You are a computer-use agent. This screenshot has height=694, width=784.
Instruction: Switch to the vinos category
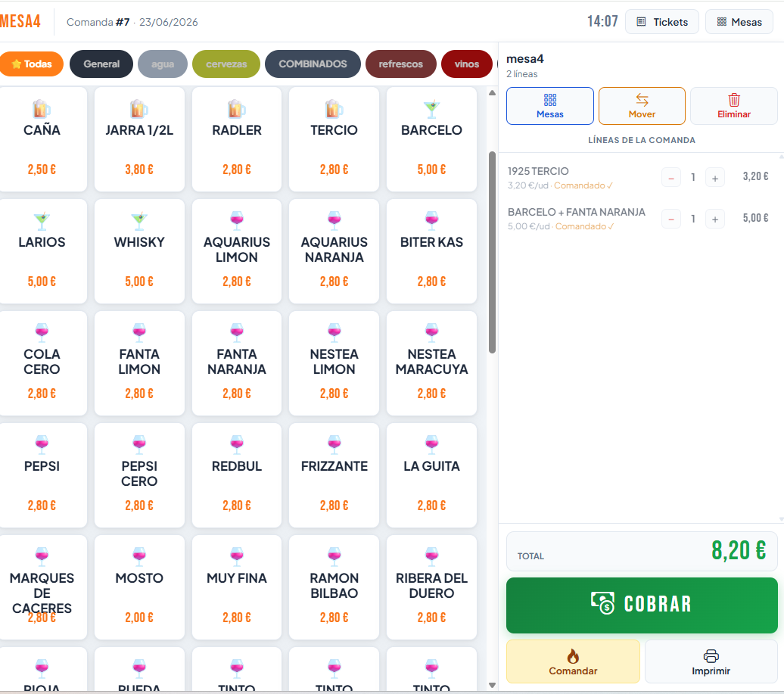(466, 64)
